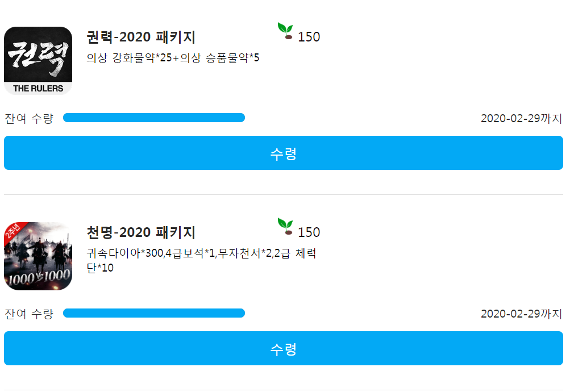Click the sprout icon beside 권력-2020 패키지
Image resolution: width=570 pixels, height=392 pixels.
tap(285, 31)
